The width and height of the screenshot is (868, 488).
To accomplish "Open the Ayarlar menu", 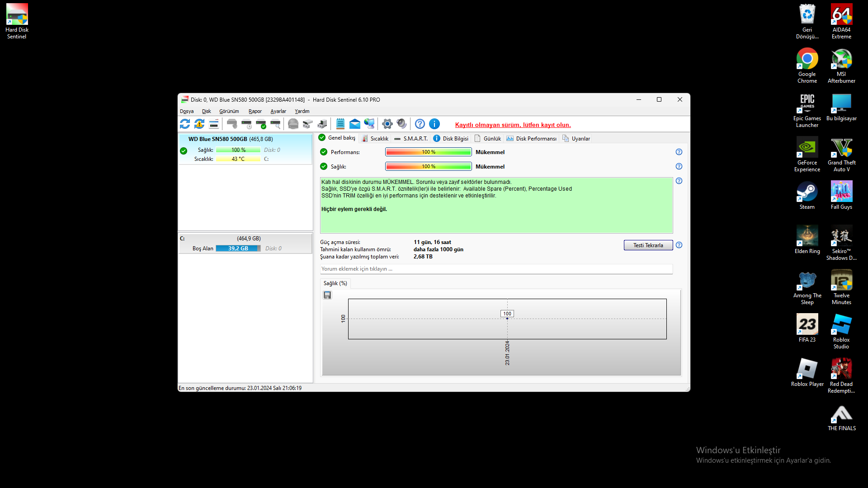I will tap(278, 111).
